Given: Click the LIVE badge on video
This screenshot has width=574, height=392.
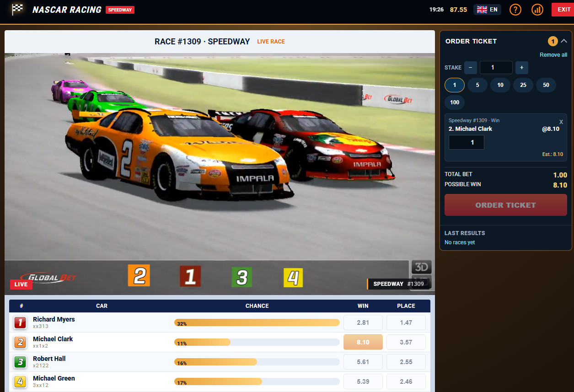Looking at the screenshot, I should [x=21, y=284].
